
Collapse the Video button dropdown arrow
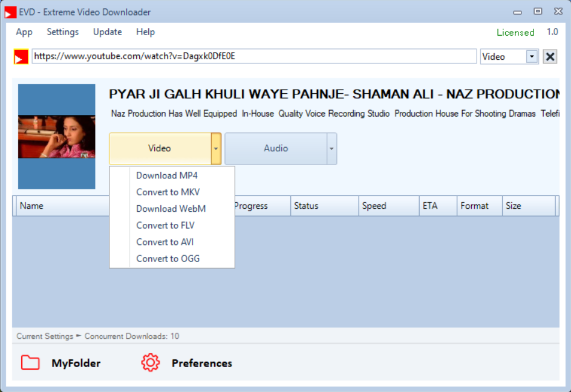216,149
